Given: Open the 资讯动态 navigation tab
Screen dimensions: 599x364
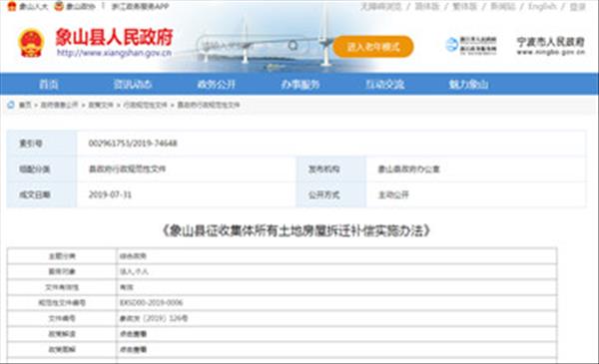Looking at the screenshot, I should 133,85.
